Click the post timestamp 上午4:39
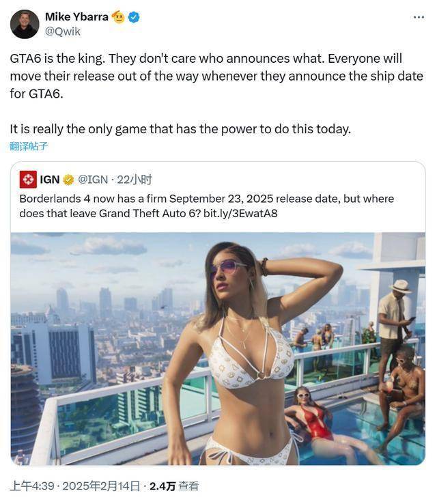 pos(32,486)
